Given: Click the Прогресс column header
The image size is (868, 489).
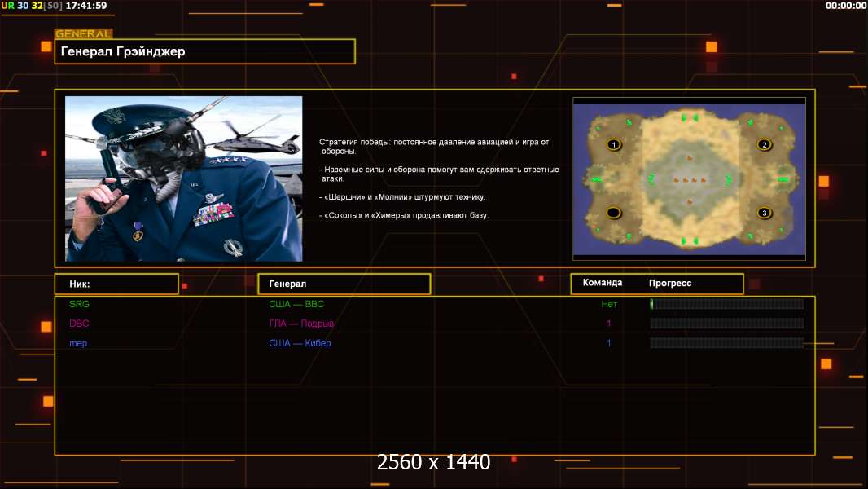Looking at the screenshot, I should point(670,283).
